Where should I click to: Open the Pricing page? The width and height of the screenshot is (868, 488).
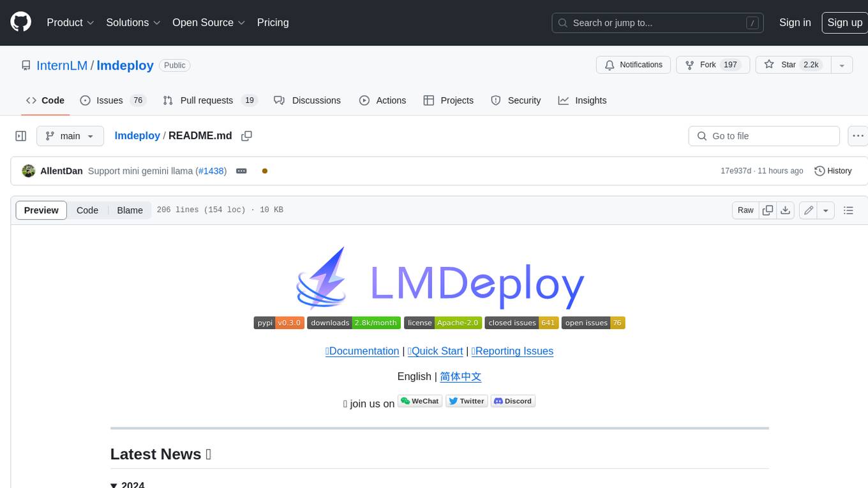coord(273,22)
